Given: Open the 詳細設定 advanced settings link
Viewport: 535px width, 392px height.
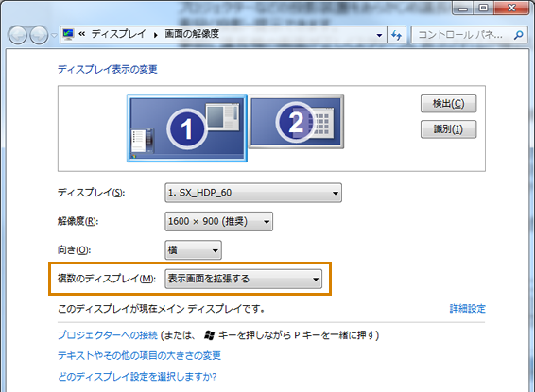Looking at the screenshot, I should pos(468,309).
